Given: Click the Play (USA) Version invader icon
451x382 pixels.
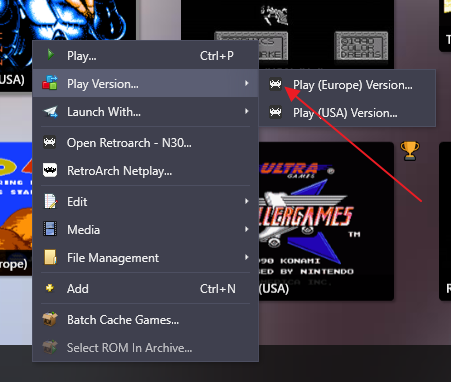Looking at the screenshot, I should [276, 112].
